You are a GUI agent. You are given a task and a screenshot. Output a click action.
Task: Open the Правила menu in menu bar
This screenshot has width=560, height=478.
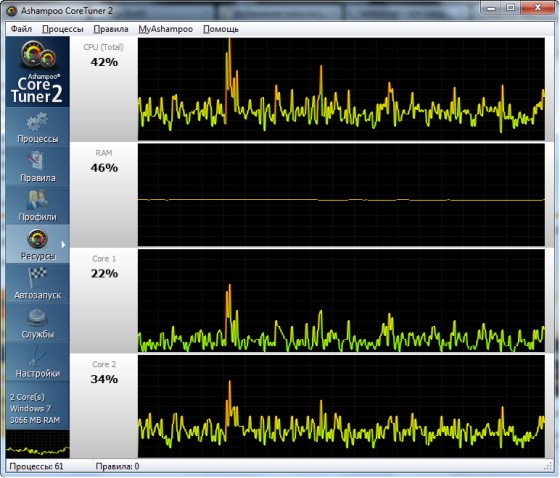[111, 29]
